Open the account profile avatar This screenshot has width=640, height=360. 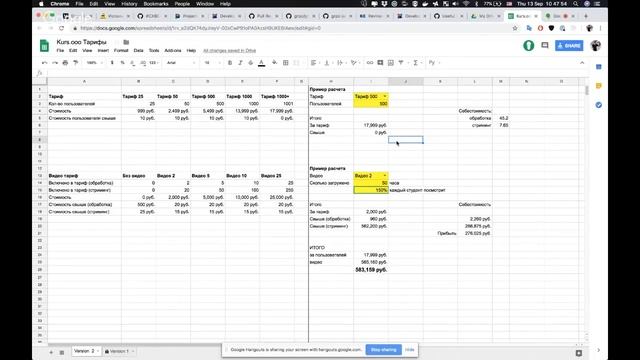pyautogui.click(x=596, y=45)
